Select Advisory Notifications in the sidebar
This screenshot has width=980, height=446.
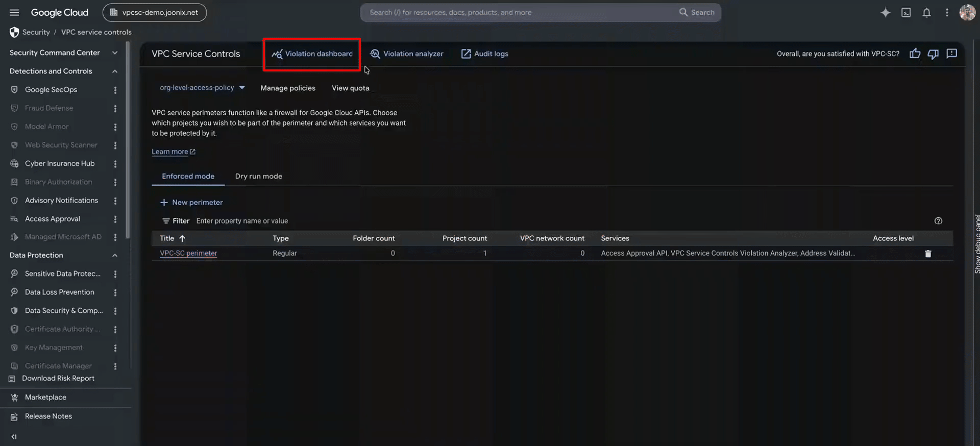pyautogui.click(x=61, y=201)
